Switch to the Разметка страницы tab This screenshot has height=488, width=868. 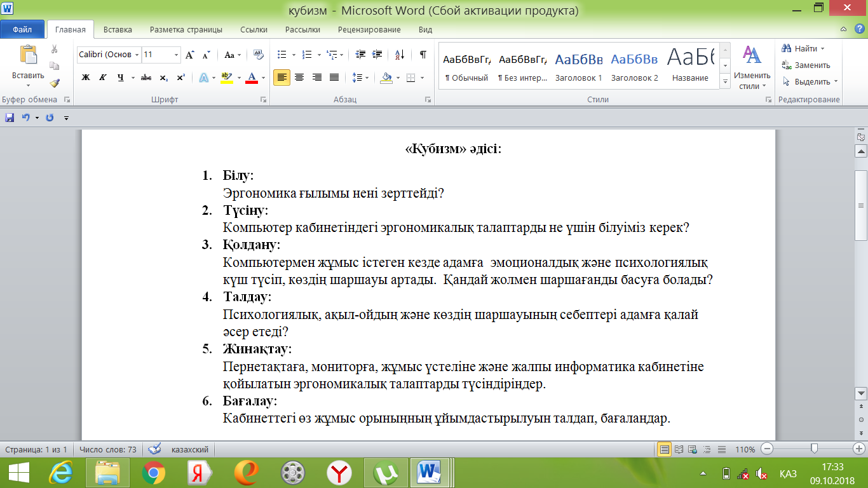coord(186,29)
